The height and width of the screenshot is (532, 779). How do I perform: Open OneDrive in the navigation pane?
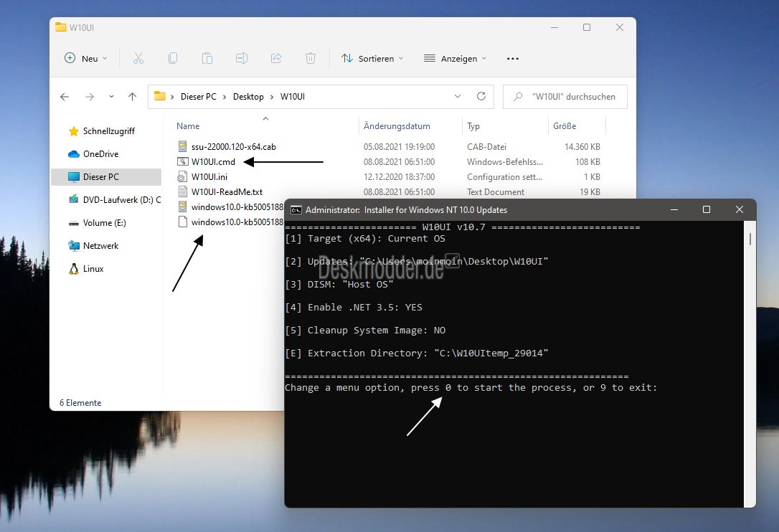pos(101,154)
